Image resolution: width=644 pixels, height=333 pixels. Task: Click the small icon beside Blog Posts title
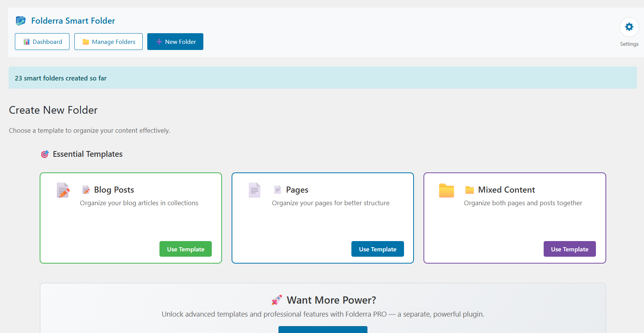(x=86, y=190)
